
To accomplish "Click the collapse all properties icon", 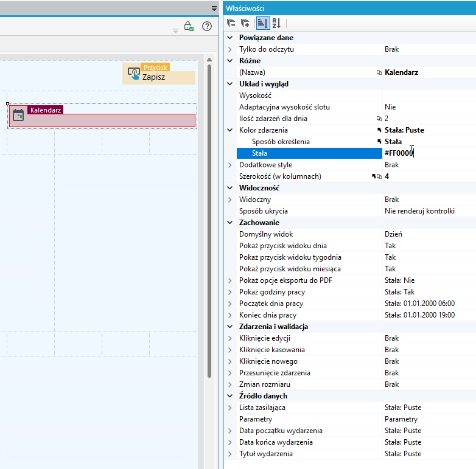I will click(231, 23).
